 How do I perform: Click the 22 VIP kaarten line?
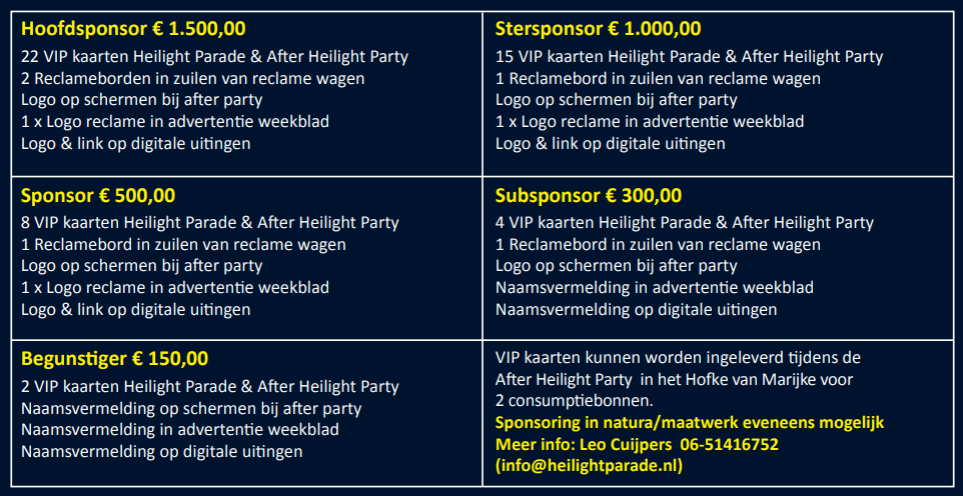(x=214, y=57)
